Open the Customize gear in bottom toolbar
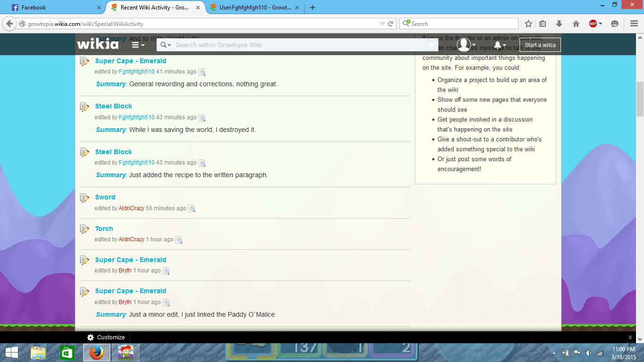Image resolution: width=644 pixels, height=362 pixels. point(91,337)
